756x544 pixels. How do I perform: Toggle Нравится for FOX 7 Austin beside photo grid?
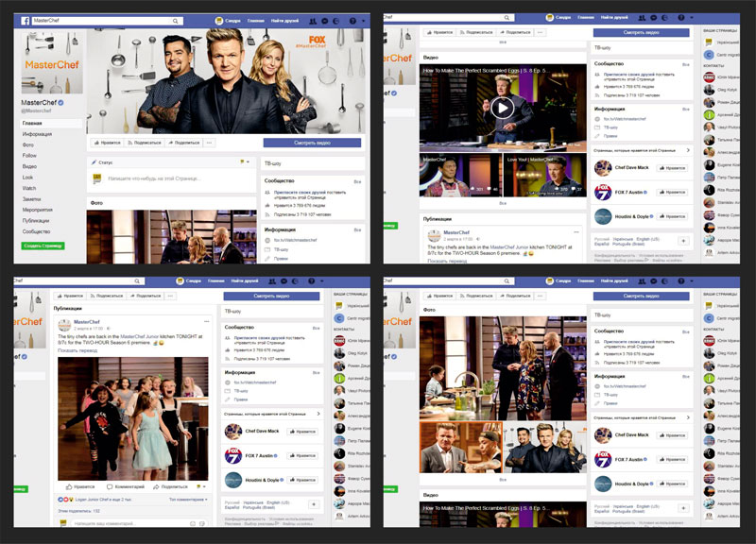pos(673,459)
